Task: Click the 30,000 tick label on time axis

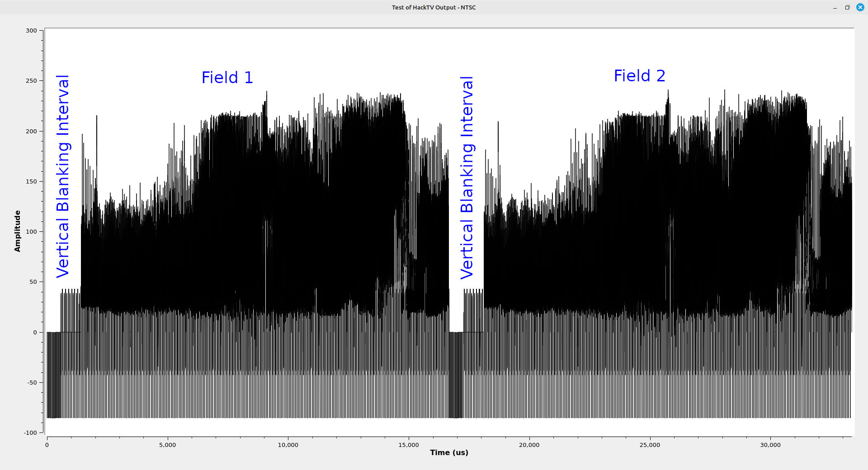Action: (x=770, y=445)
